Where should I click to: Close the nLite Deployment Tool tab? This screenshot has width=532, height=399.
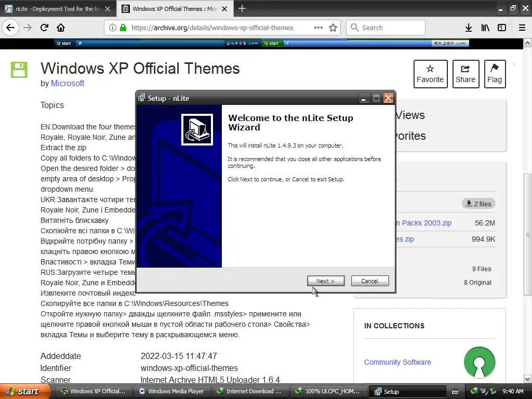pyautogui.click(x=108, y=9)
